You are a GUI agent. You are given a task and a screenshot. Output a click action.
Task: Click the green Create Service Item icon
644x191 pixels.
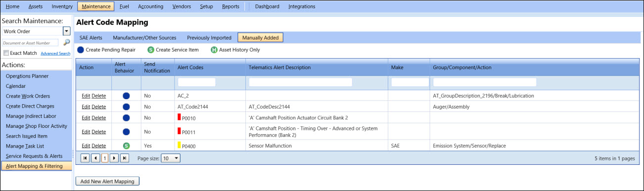(x=151, y=50)
